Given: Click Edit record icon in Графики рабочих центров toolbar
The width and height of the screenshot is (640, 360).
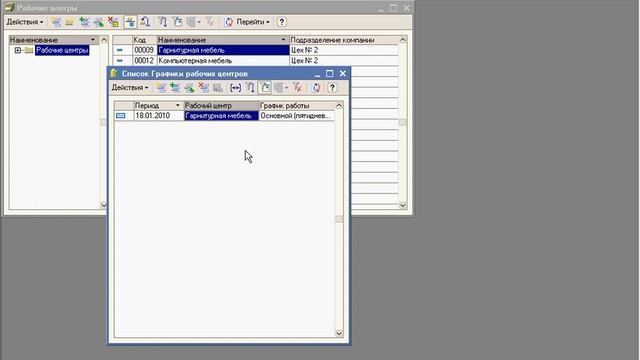Looking at the screenshot, I should (189, 88).
